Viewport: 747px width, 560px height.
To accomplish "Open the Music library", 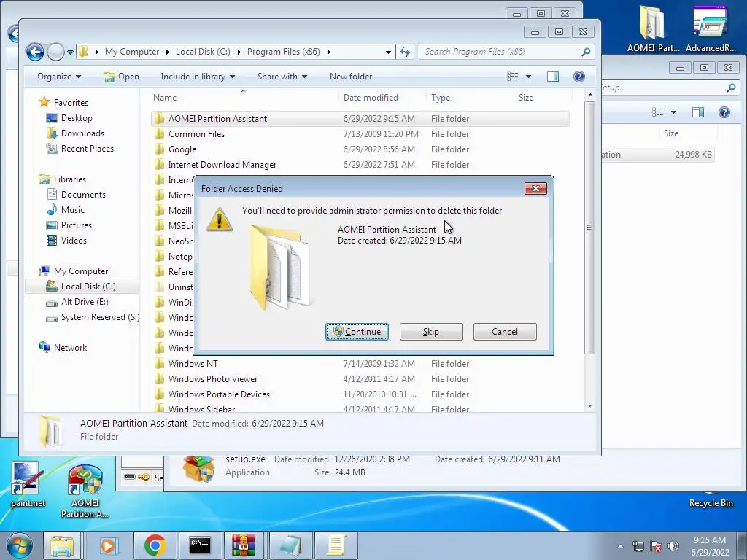I will pos(72,210).
